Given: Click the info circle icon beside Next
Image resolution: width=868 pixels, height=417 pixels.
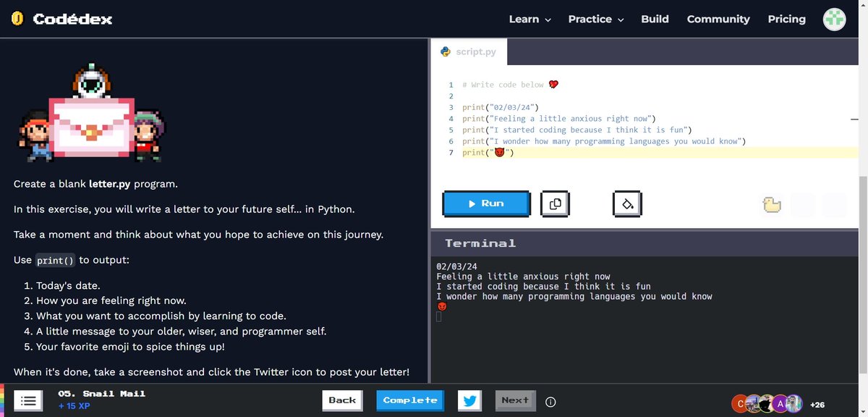Looking at the screenshot, I should 550,401.
